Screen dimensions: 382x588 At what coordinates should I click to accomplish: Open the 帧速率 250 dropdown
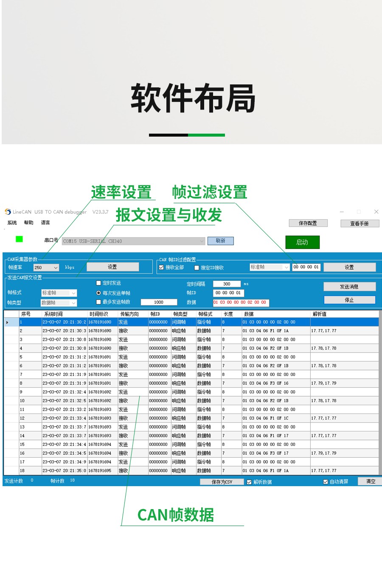point(56,268)
